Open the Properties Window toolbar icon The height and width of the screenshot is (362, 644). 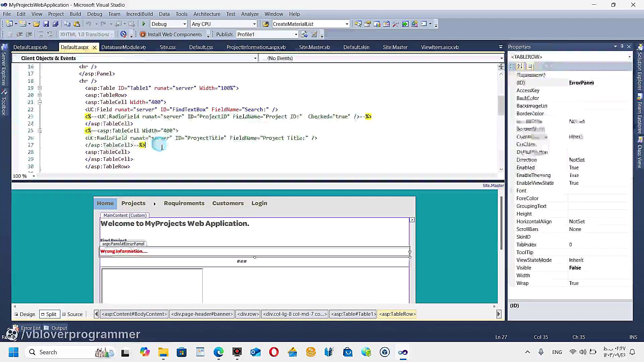tap(367, 24)
